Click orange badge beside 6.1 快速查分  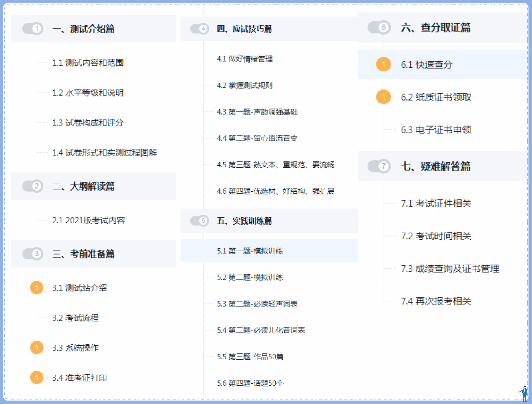pyautogui.click(x=383, y=64)
